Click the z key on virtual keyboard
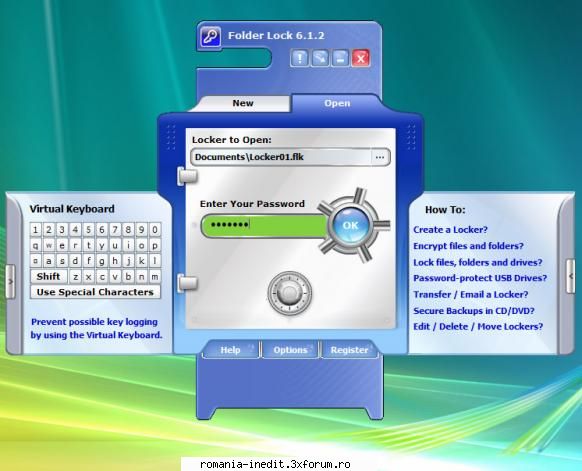This screenshot has width=582, height=471. point(75,277)
